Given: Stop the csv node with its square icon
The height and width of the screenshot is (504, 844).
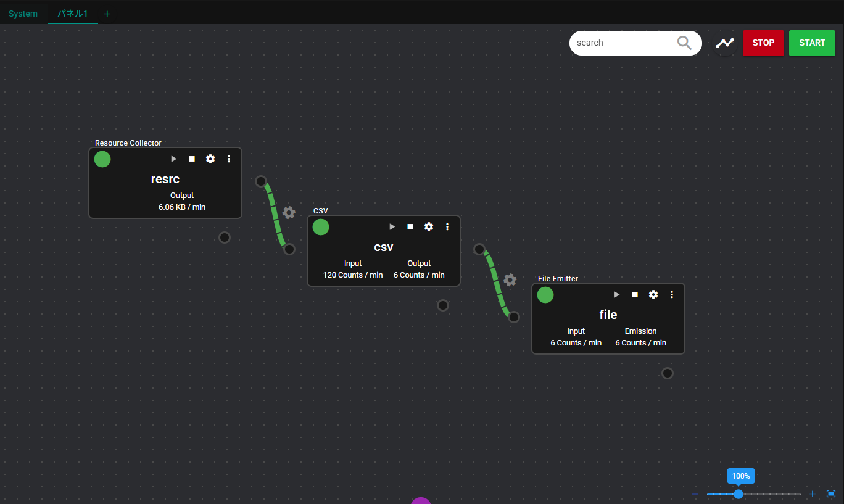Looking at the screenshot, I should [x=410, y=227].
